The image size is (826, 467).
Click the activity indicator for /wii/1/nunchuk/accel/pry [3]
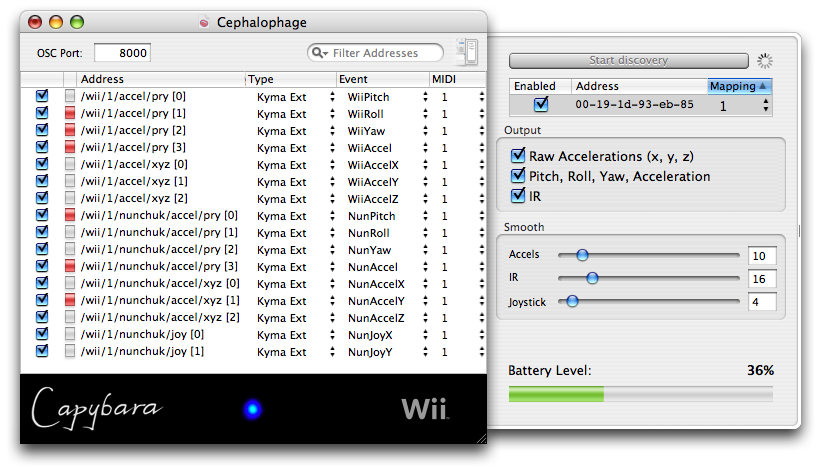tap(70, 266)
